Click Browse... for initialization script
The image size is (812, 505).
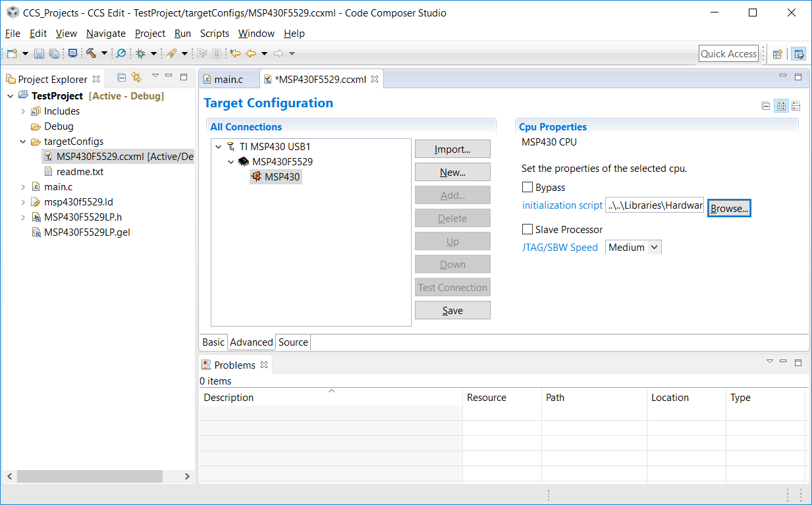coord(729,208)
